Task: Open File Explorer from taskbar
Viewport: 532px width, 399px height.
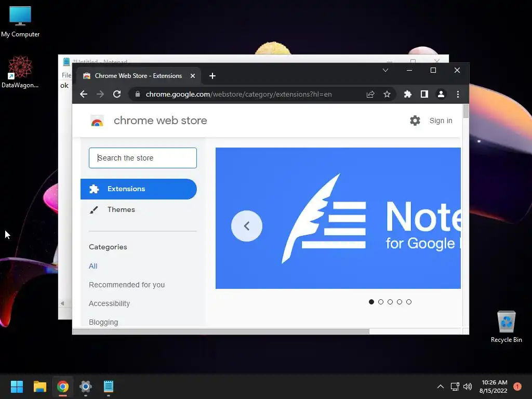Action: pos(39,387)
